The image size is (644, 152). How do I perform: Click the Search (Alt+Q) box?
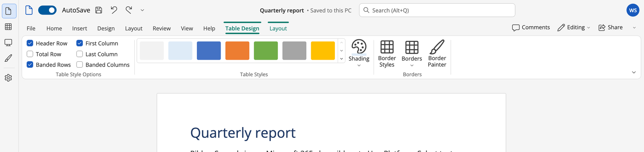[x=437, y=10]
